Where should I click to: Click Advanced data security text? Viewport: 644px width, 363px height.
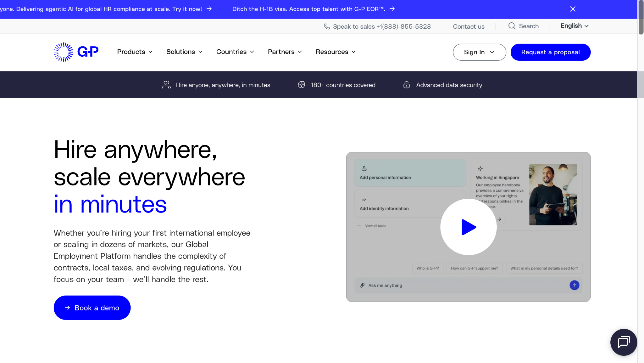pos(449,85)
